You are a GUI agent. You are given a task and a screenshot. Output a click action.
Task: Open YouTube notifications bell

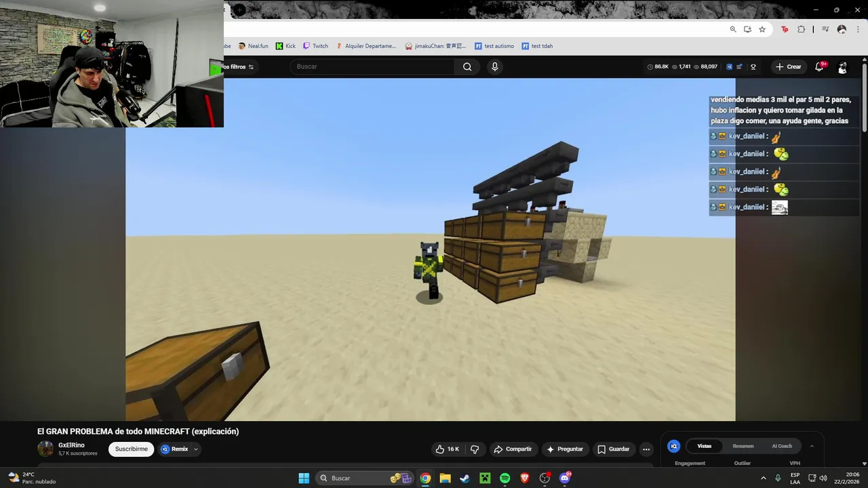pyautogui.click(x=820, y=66)
